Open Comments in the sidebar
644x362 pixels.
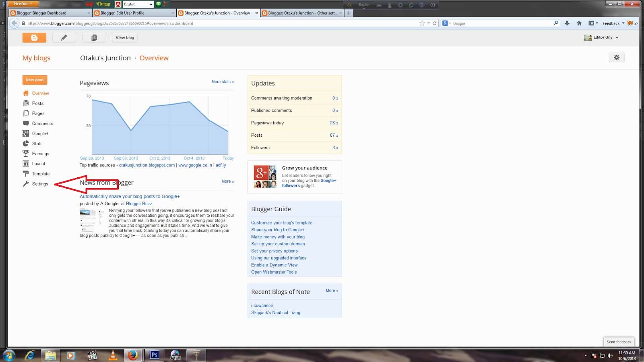(x=42, y=123)
